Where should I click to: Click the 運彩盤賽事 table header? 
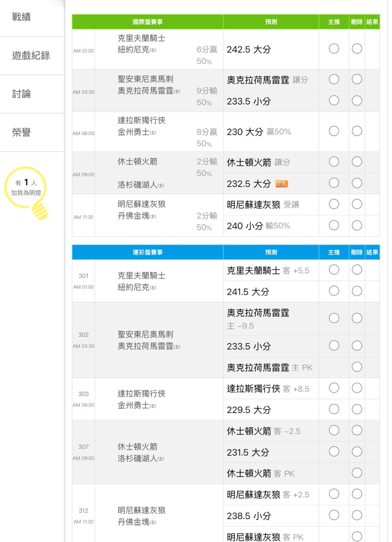coord(148,252)
